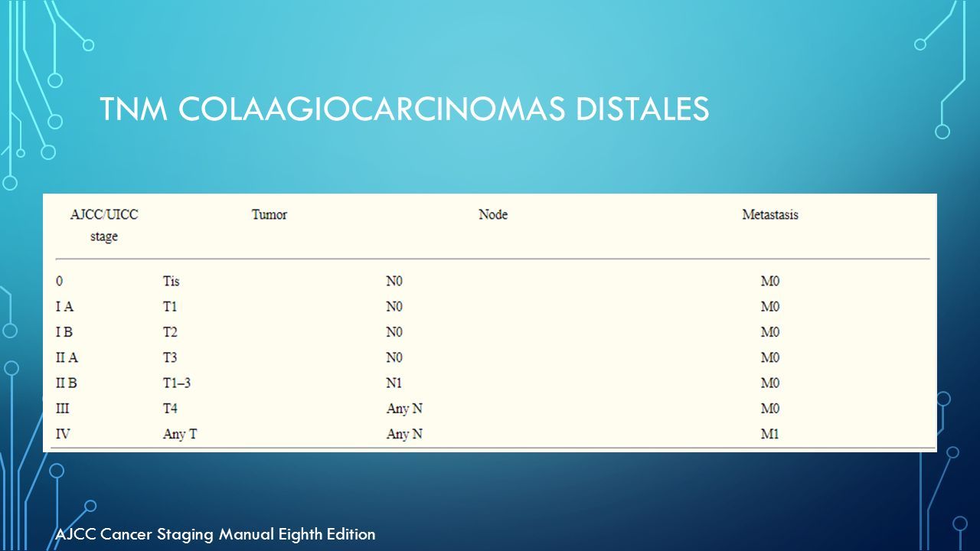Click stage II B row label
The width and height of the screenshot is (980, 551).
tap(67, 383)
